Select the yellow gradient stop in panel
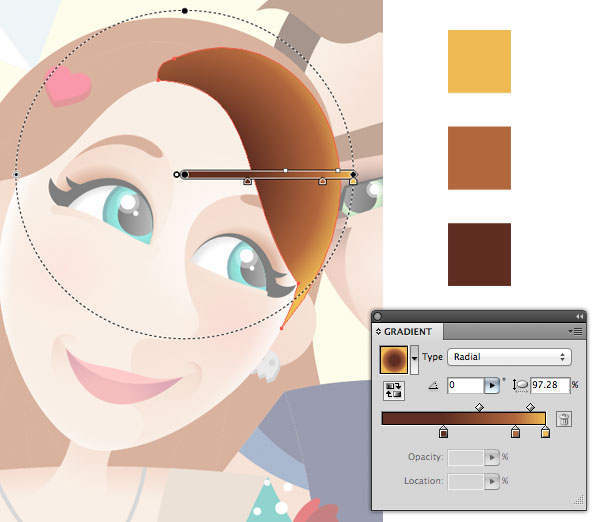The width and height of the screenshot is (600, 522). [545, 432]
